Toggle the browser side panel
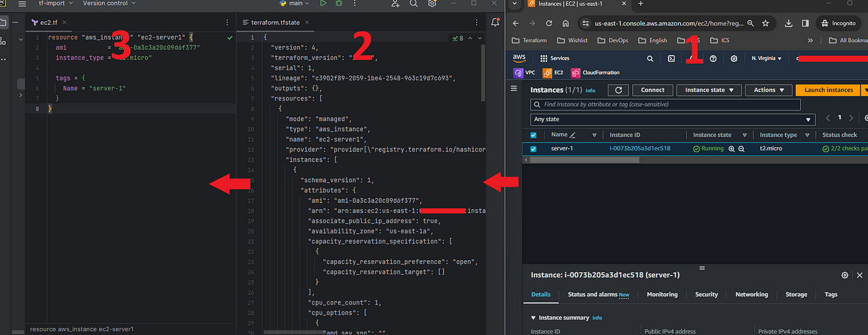 pyautogui.click(x=805, y=23)
